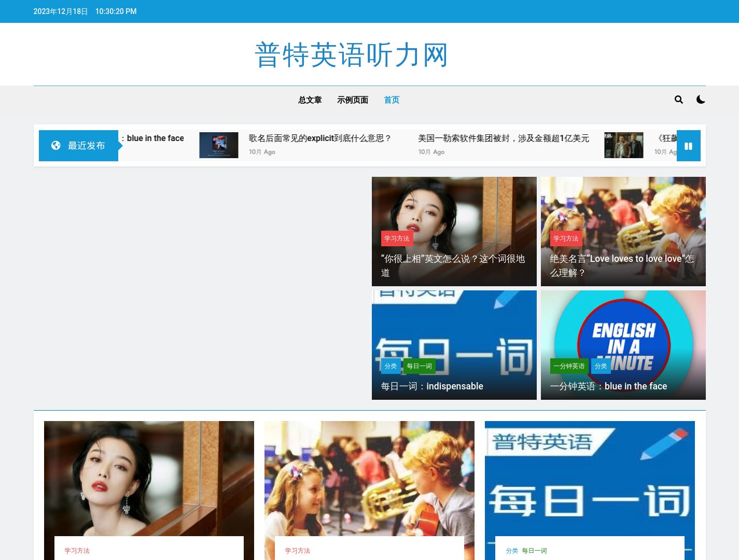This screenshot has width=739, height=560.
Task: Click ticker thumbnail next to explicit article
Action: tap(219, 145)
